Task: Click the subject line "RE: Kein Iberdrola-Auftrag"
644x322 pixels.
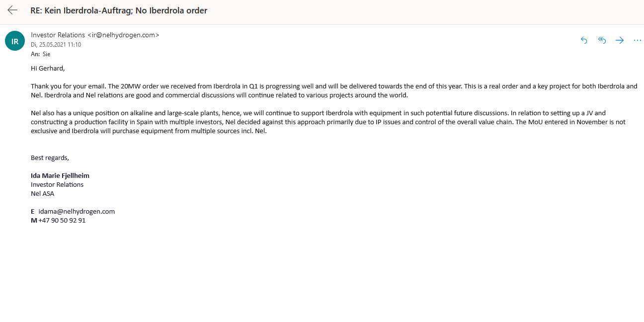Action: click(x=119, y=10)
